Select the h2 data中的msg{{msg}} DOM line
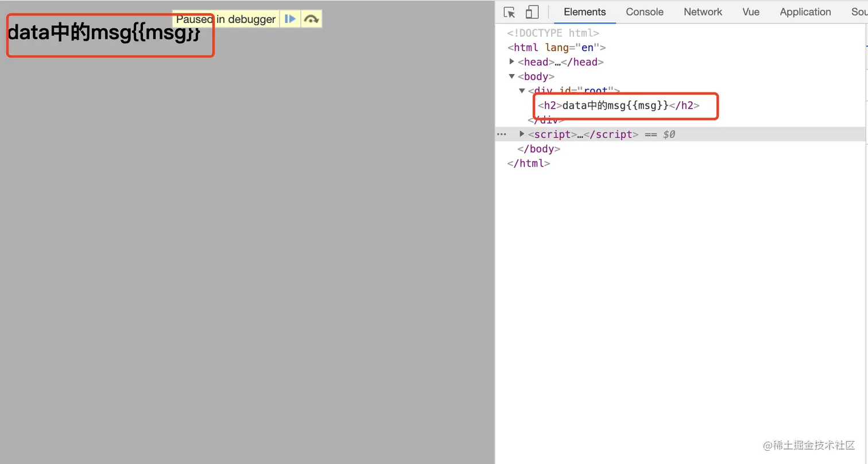 tap(619, 106)
